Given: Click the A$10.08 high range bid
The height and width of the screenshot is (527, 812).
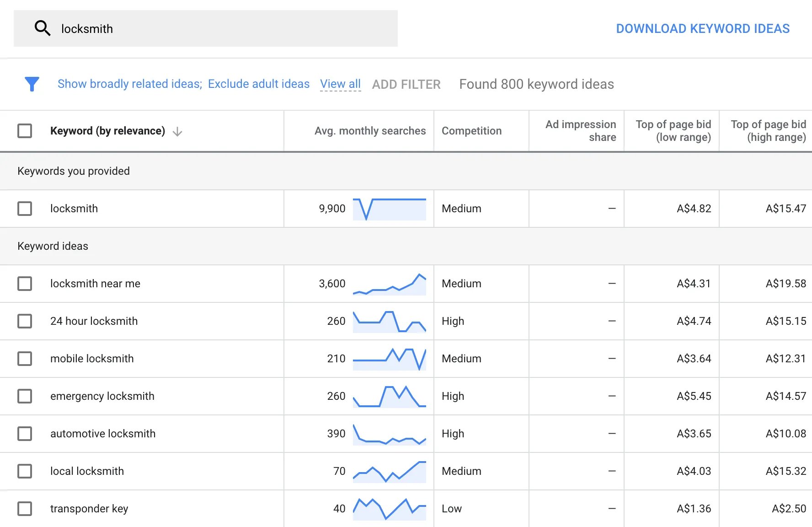Looking at the screenshot, I should 786,434.
